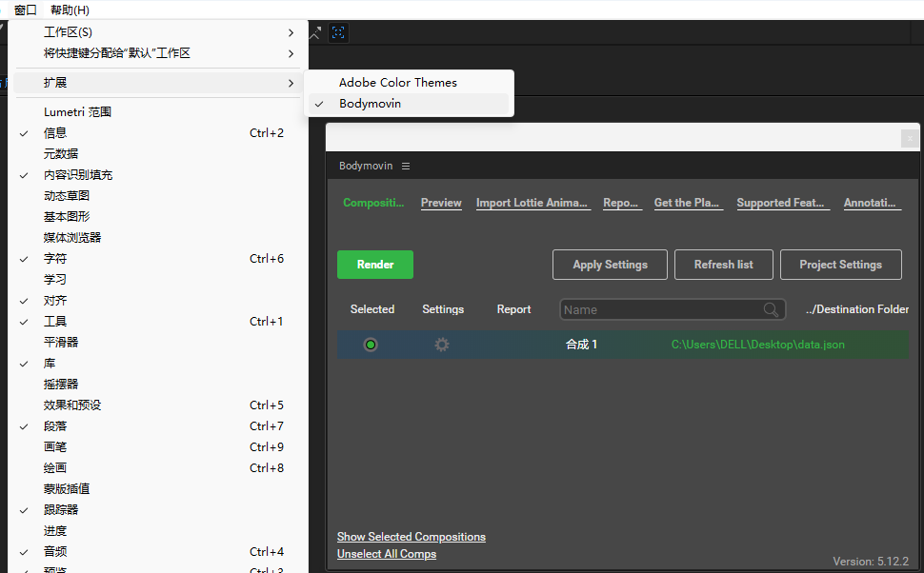Open the 蒙版插值 panel
This screenshot has height=573, width=924.
tap(158, 489)
